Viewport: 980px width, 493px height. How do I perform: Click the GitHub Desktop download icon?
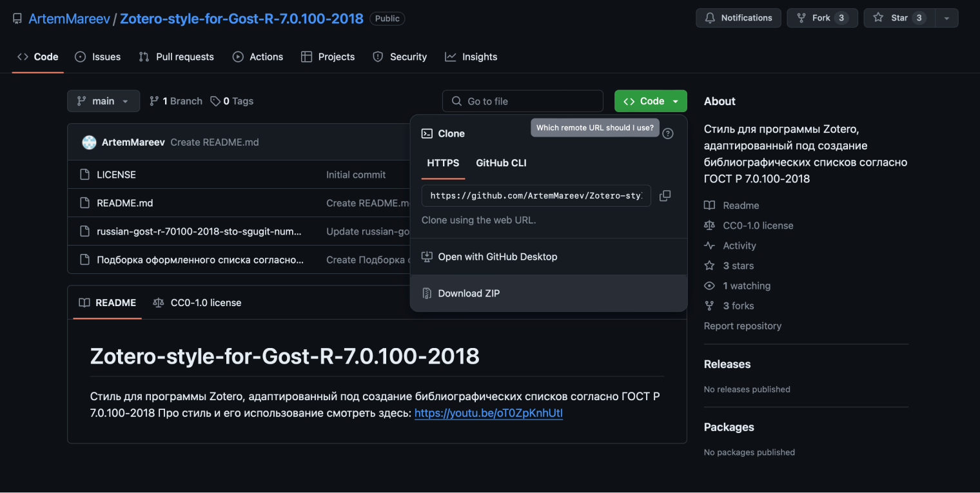427,256
